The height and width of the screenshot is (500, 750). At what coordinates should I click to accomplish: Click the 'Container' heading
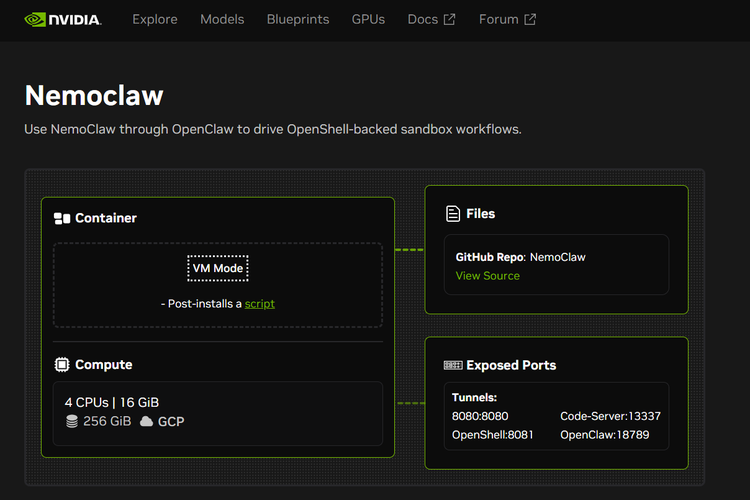pyautogui.click(x=106, y=218)
